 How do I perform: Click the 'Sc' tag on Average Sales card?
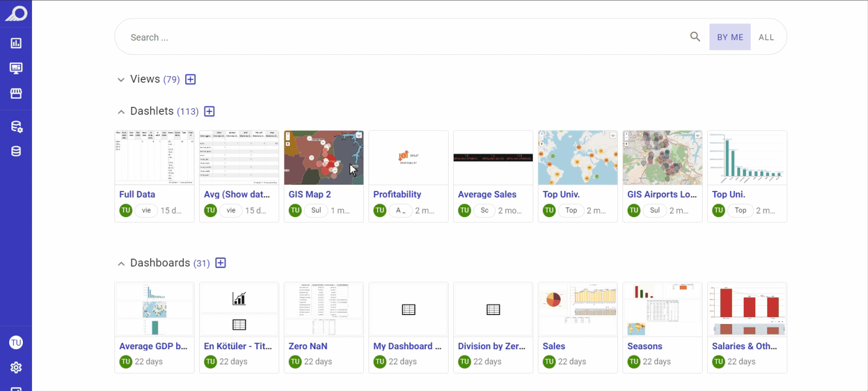click(485, 210)
